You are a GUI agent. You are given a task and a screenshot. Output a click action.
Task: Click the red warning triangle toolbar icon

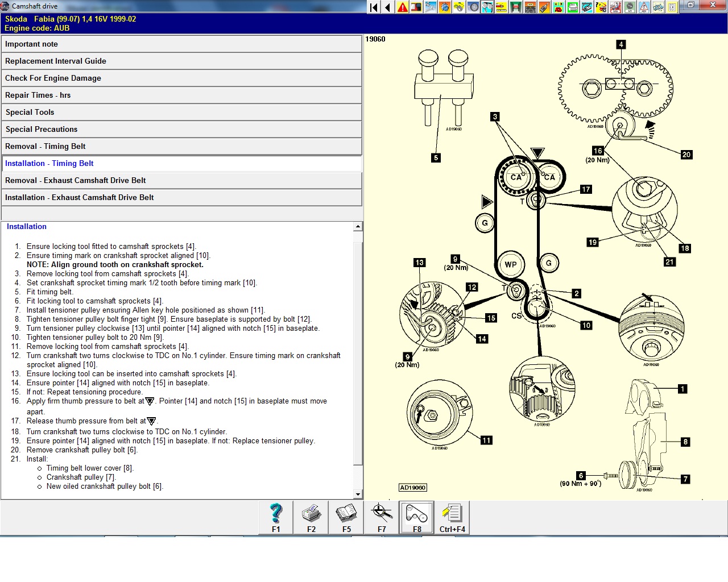pyautogui.click(x=403, y=7)
